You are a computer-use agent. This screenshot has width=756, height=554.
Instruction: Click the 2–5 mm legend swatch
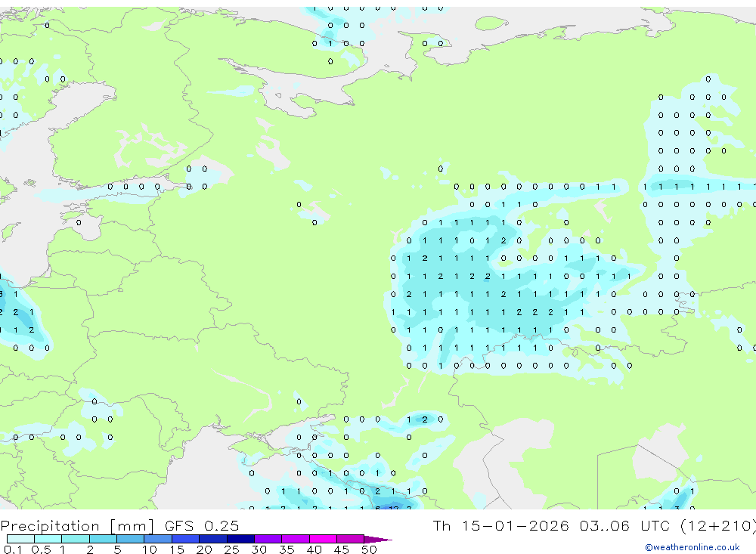103,539
